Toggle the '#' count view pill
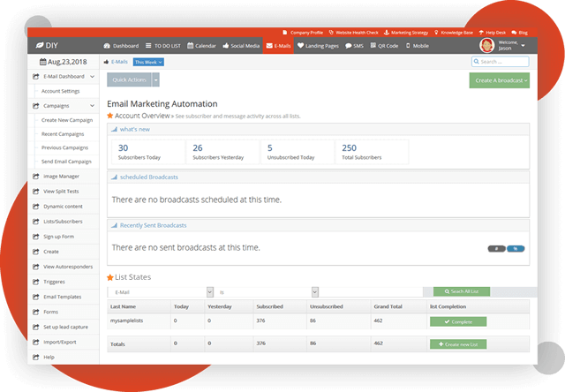565x392 pixels. pos(496,249)
